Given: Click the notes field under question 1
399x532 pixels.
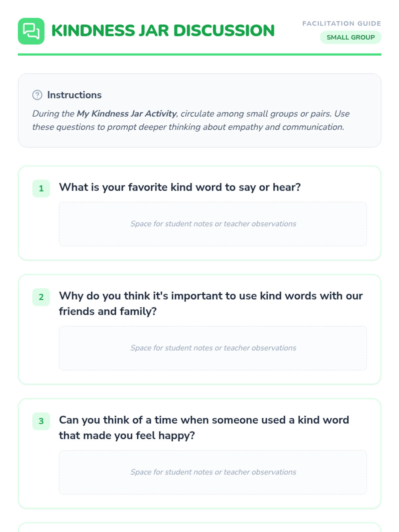Looking at the screenshot, I should point(213,224).
